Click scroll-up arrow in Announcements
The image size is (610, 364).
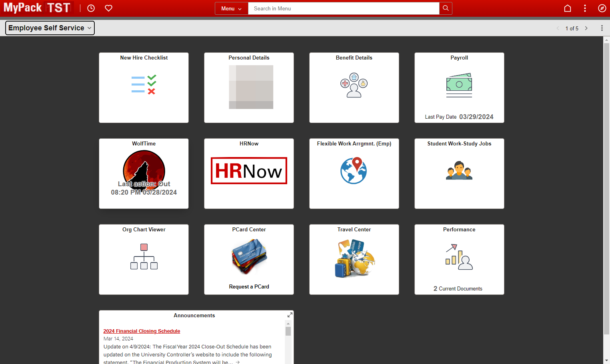(288, 324)
